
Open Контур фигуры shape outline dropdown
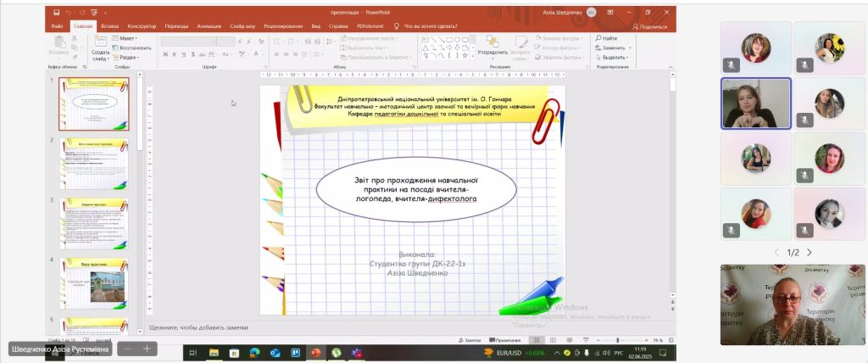tap(559, 47)
